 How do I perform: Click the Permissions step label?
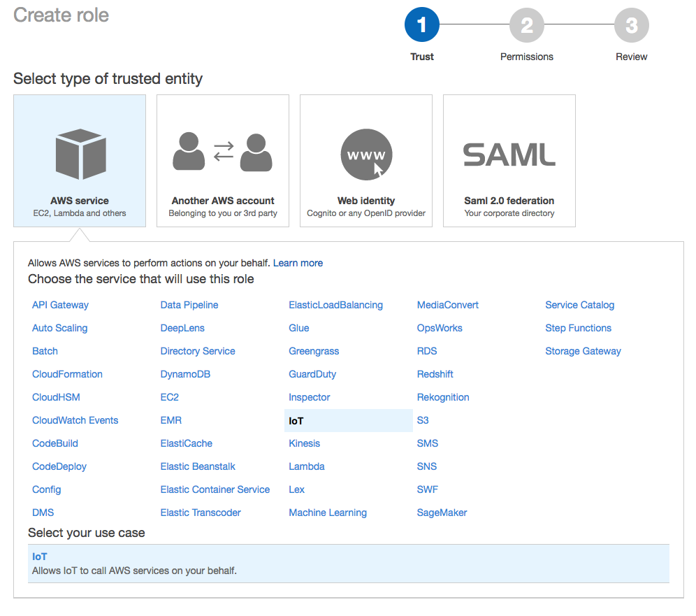526,57
